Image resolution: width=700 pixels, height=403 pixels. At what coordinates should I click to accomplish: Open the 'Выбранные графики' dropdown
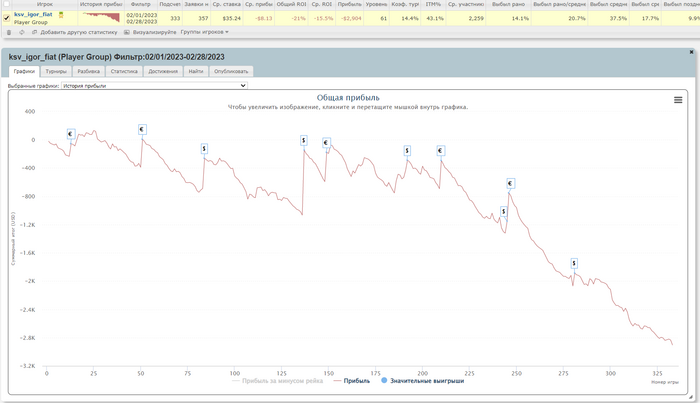point(154,86)
